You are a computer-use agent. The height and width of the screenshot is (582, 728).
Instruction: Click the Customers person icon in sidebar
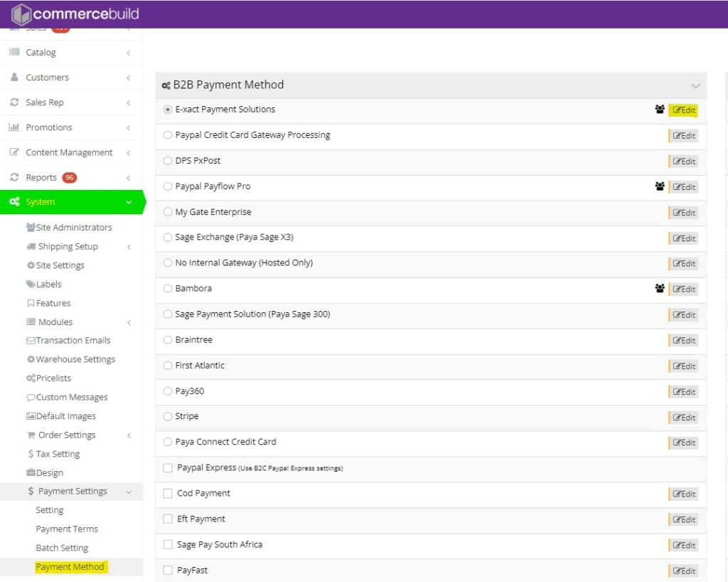point(14,78)
